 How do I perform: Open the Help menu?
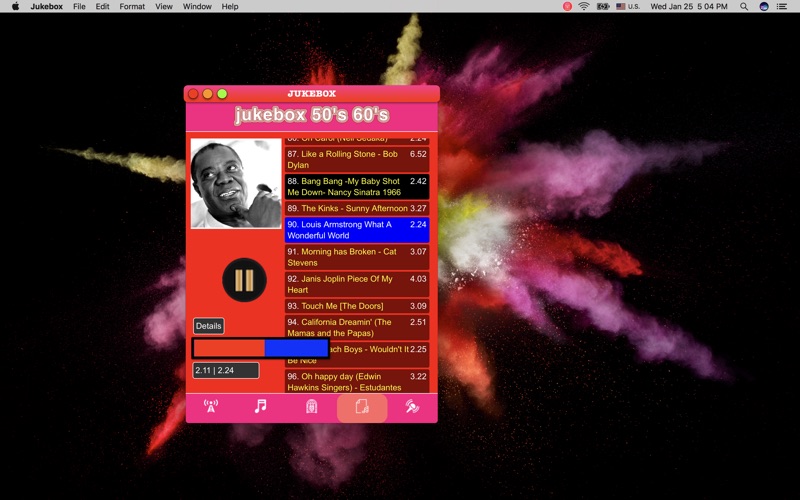pyautogui.click(x=230, y=6)
